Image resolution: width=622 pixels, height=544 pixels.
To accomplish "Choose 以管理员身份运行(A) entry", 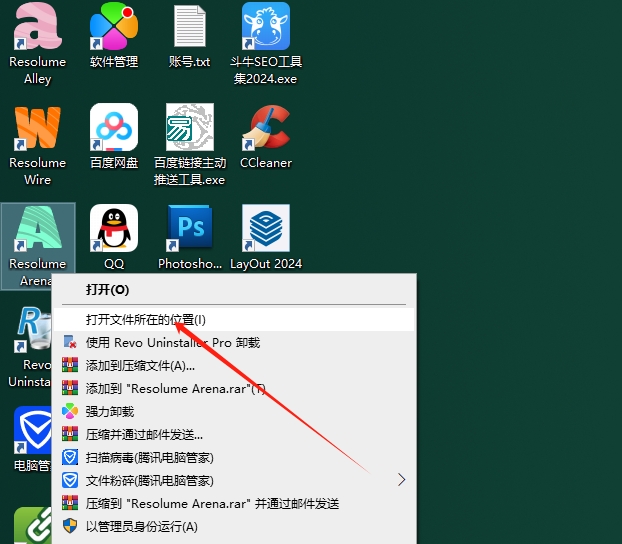I will coord(234,527).
